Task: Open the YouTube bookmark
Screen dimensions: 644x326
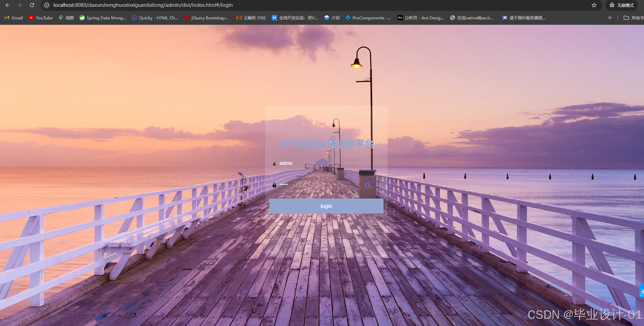Action: [40, 18]
